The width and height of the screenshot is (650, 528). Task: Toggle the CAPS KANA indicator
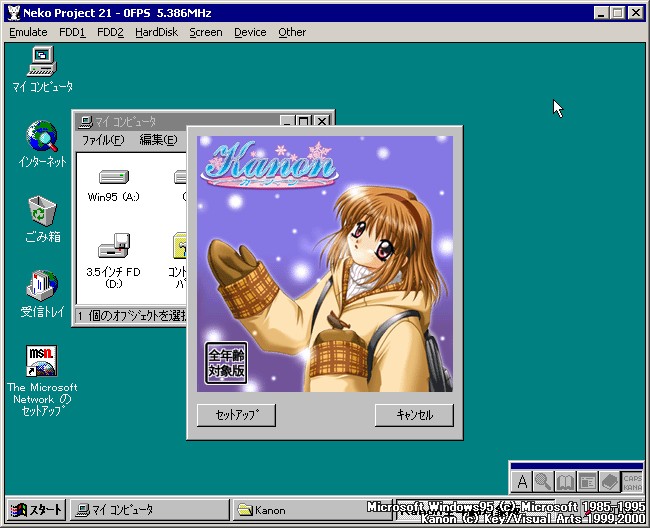click(632, 482)
